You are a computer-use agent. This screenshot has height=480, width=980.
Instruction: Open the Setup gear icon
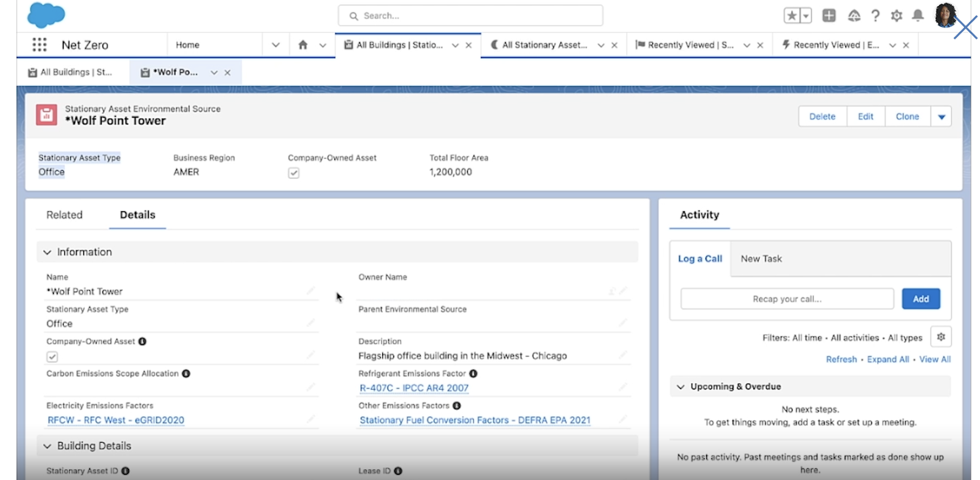[897, 16]
